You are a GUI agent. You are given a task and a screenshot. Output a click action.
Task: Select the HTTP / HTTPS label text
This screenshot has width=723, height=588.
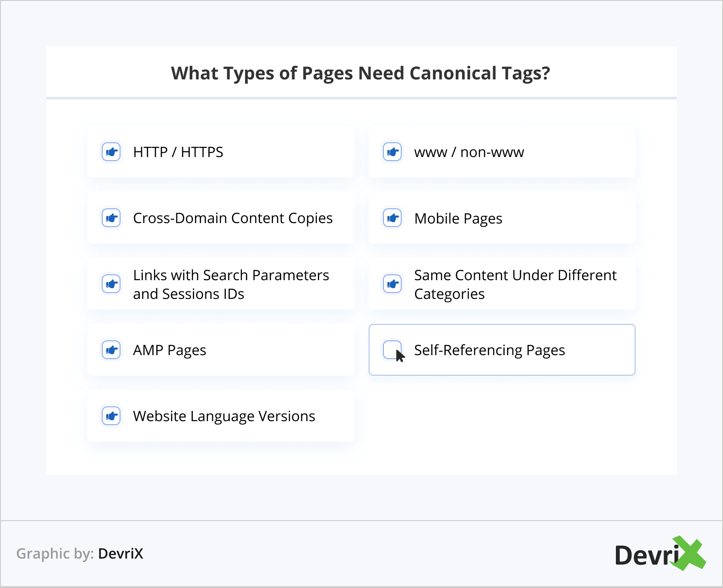tap(178, 152)
